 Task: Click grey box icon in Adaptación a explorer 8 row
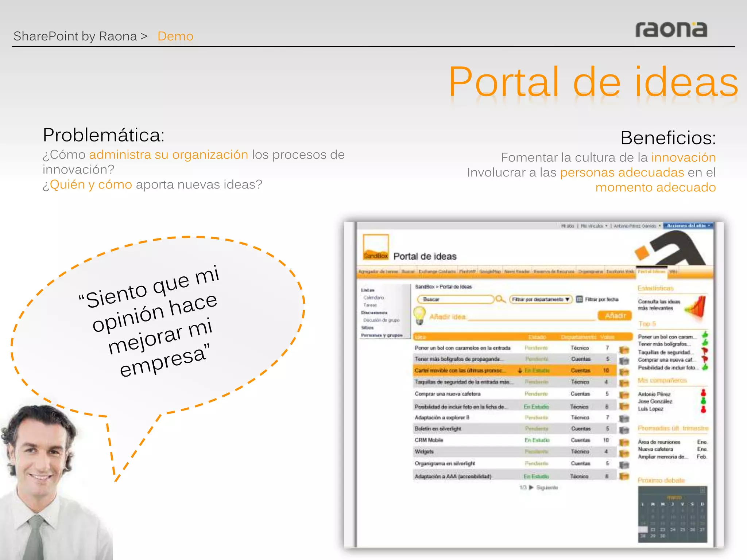(624, 418)
